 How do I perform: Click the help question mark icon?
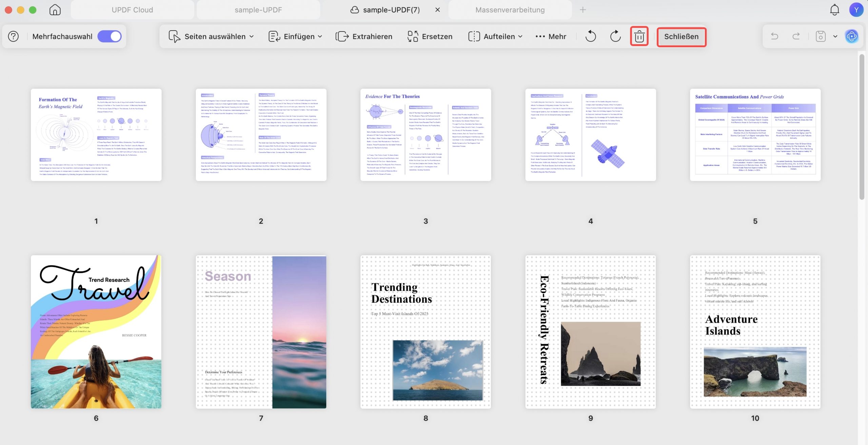coord(13,36)
